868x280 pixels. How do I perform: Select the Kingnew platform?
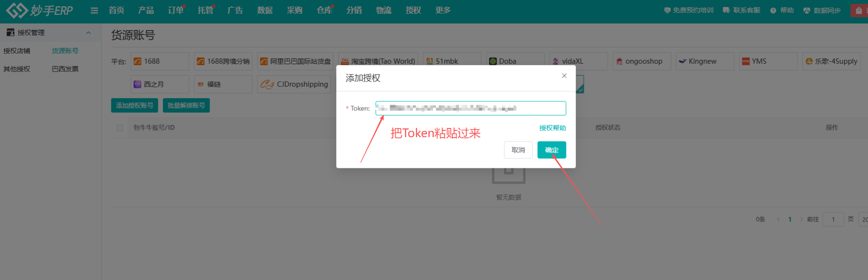point(705,61)
